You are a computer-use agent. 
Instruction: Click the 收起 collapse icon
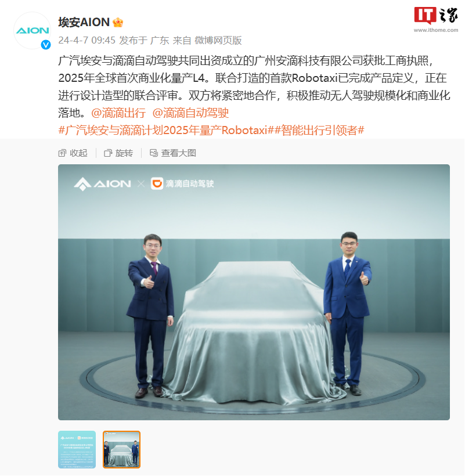[62, 153]
